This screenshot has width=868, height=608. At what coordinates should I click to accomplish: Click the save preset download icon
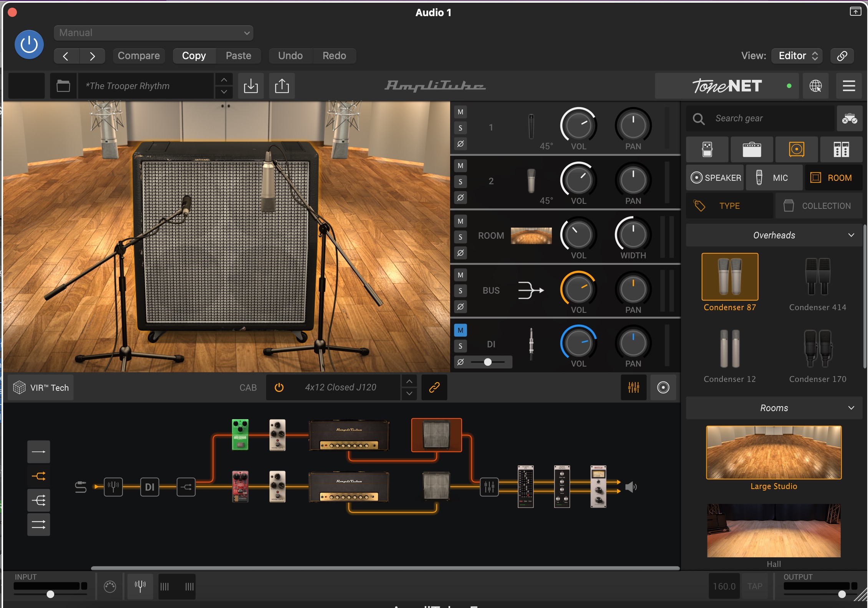pos(251,86)
